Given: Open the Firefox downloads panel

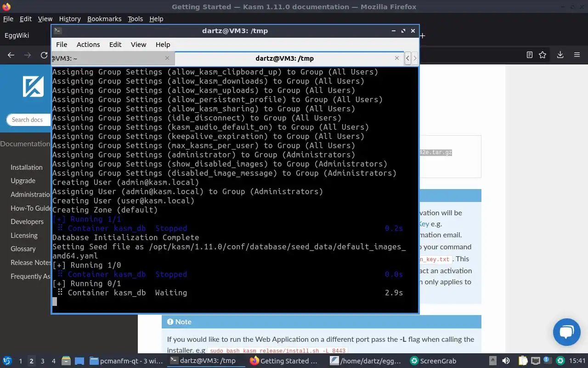Looking at the screenshot, I should [x=560, y=55].
